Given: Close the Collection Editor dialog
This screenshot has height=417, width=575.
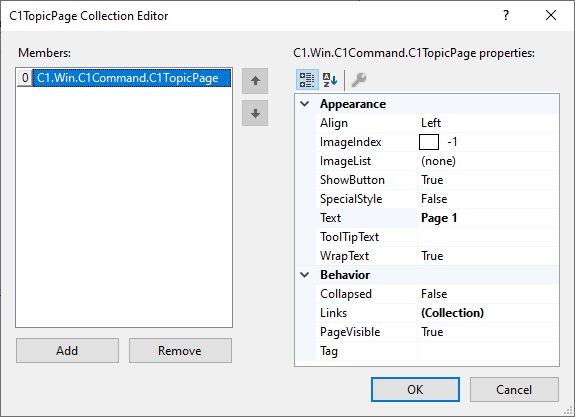Looking at the screenshot, I should coord(551,15).
